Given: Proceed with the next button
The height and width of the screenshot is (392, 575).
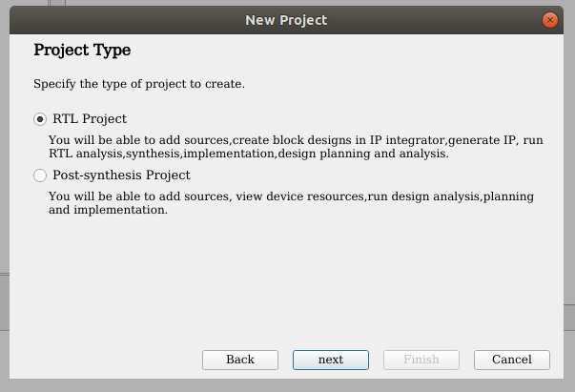Looking at the screenshot, I should click(331, 360).
